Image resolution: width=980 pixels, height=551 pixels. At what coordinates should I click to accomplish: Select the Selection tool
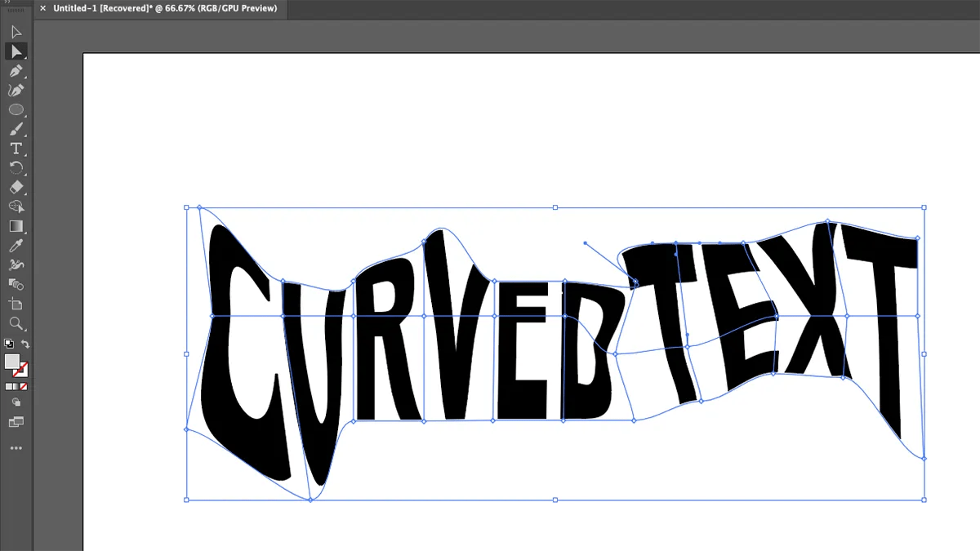[16, 31]
